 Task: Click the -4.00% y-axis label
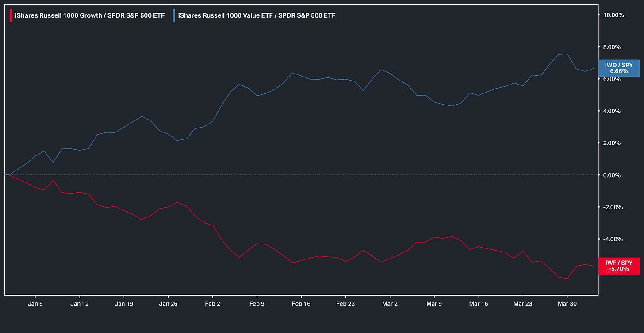click(613, 239)
